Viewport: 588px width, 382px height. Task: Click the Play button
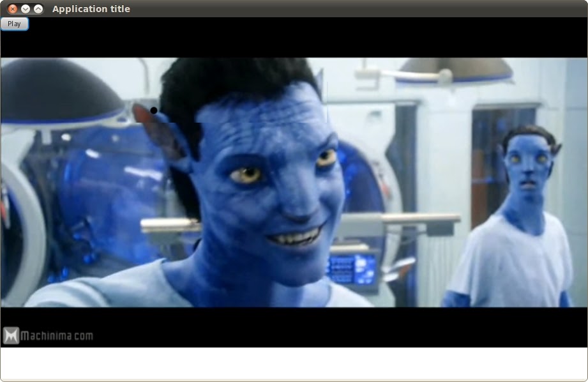14,24
